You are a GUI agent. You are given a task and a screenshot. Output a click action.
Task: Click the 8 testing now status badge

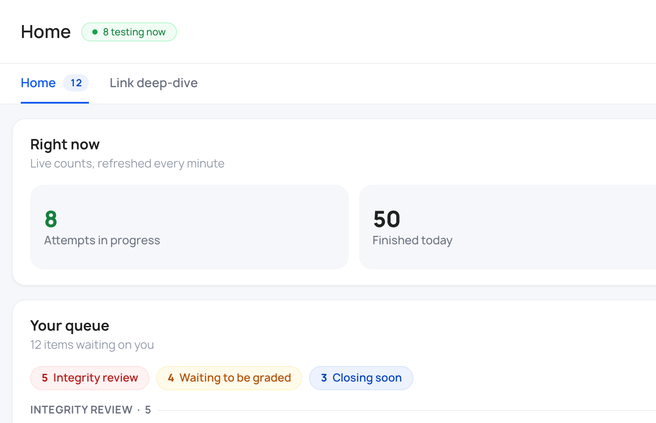[x=129, y=32]
